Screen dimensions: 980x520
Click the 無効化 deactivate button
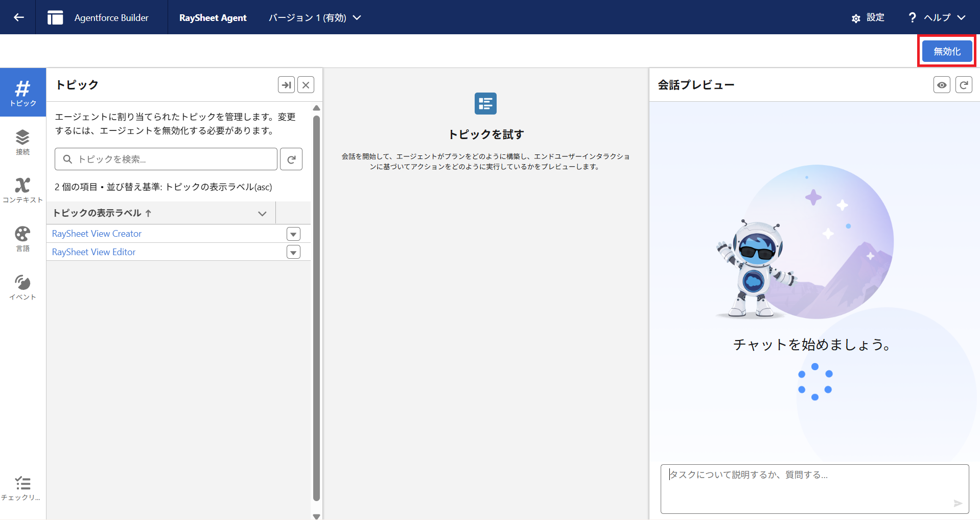click(947, 51)
